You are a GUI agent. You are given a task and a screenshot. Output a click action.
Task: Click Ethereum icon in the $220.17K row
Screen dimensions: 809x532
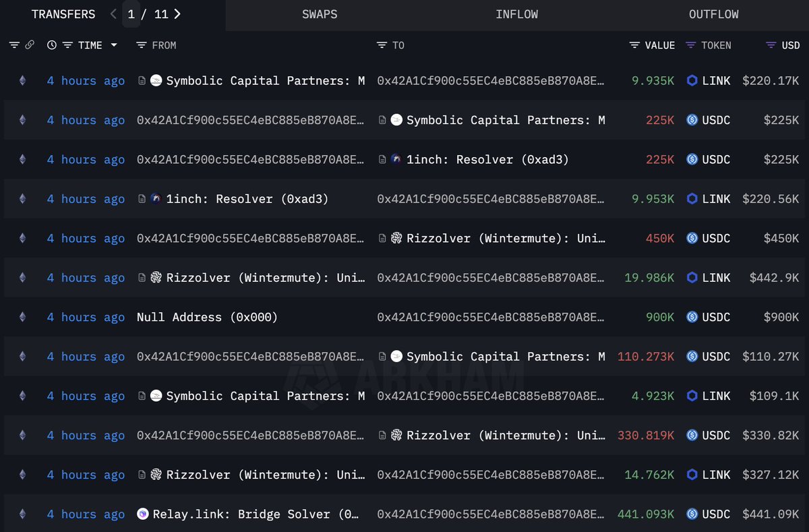22,80
